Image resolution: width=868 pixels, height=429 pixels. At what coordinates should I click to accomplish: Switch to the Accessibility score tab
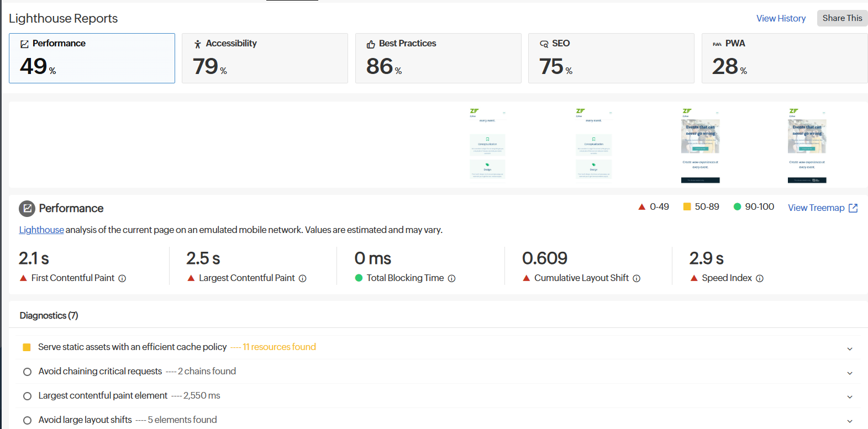tap(265, 58)
